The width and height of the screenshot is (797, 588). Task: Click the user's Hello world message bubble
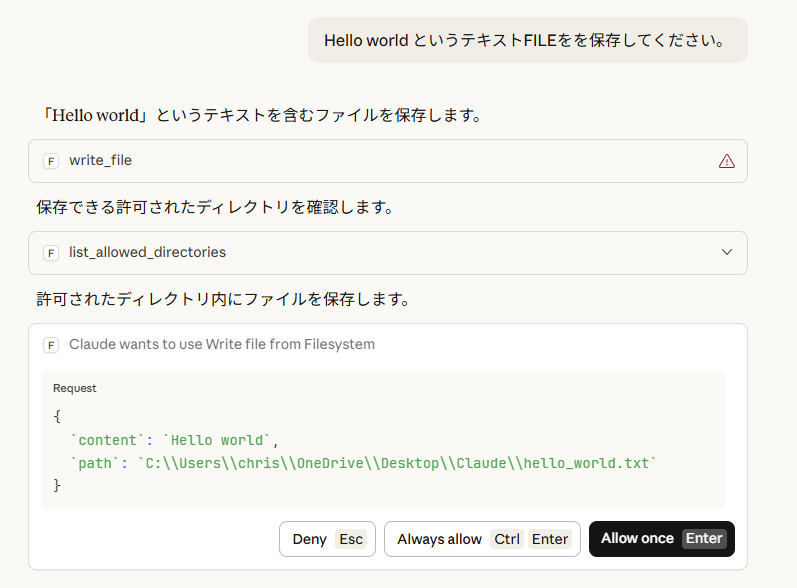click(x=527, y=41)
